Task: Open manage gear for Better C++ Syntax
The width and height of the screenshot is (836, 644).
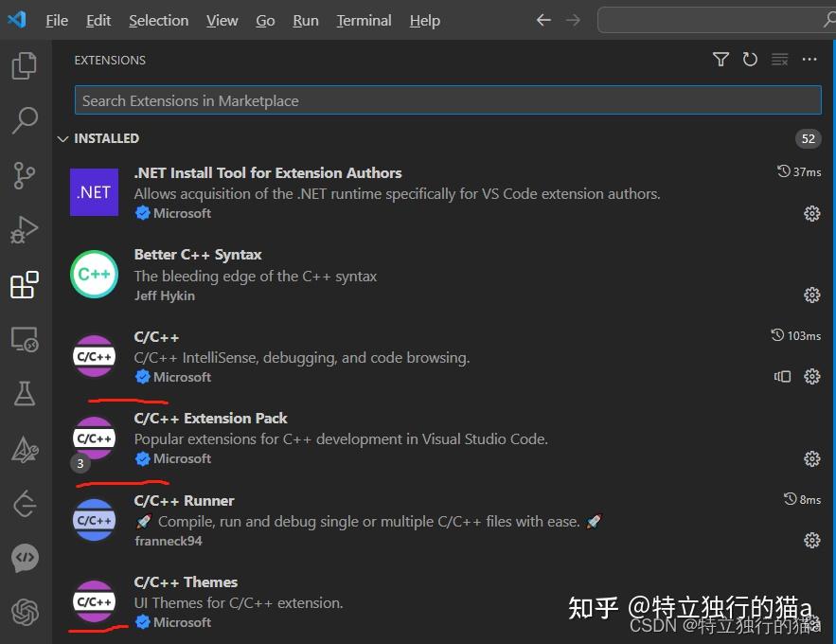Action: (x=811, y=295)
